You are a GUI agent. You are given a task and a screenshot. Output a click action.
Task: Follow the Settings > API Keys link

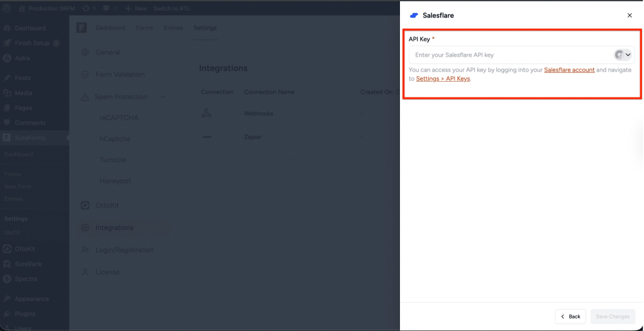443,79
